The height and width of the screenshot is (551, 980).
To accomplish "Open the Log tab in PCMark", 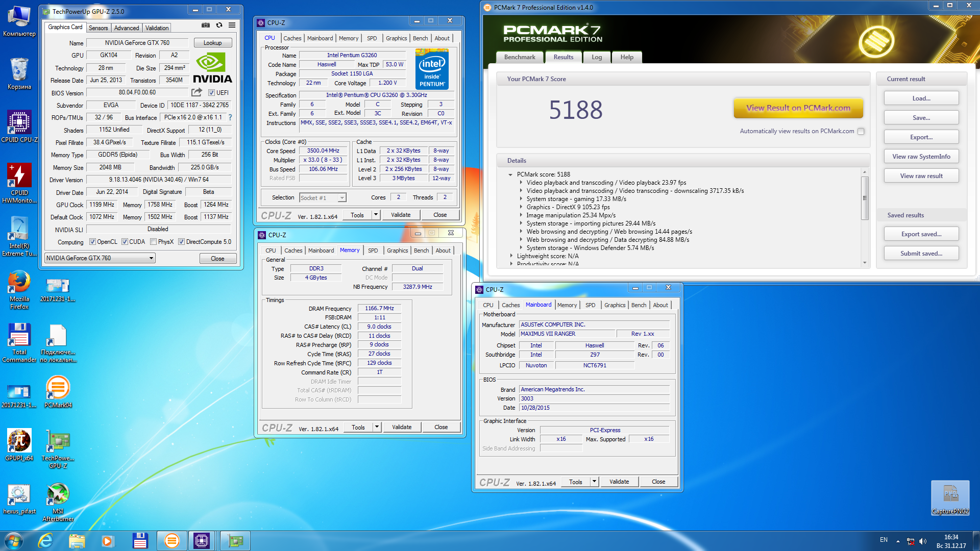I will [597, 57].
